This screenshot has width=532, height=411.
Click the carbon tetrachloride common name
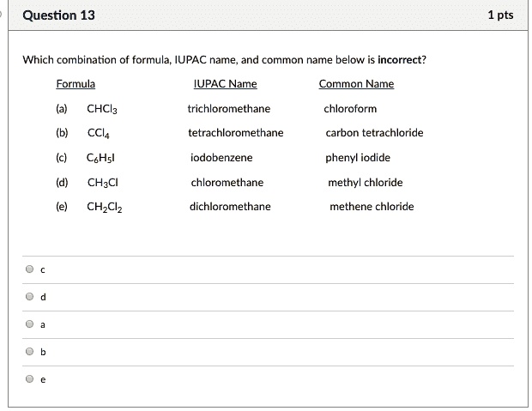click(374, 133)
